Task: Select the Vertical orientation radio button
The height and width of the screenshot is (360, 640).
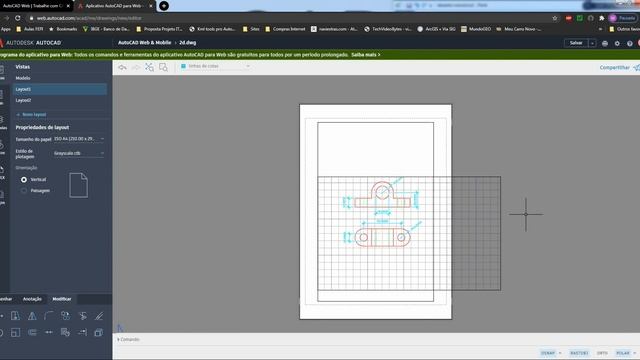Action: pyautogui.click(x=24, y=180)
